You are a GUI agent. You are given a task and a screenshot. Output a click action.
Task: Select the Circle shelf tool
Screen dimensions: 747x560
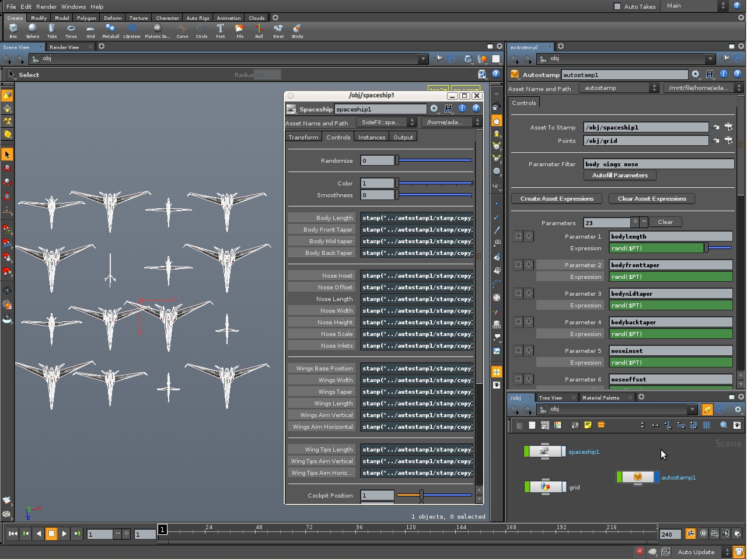coord(201,31)
